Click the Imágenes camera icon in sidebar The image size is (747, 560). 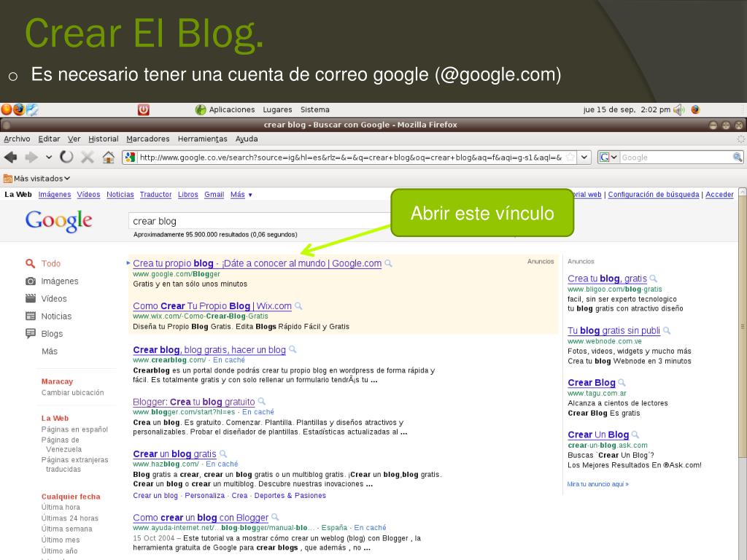coord(31,281)
